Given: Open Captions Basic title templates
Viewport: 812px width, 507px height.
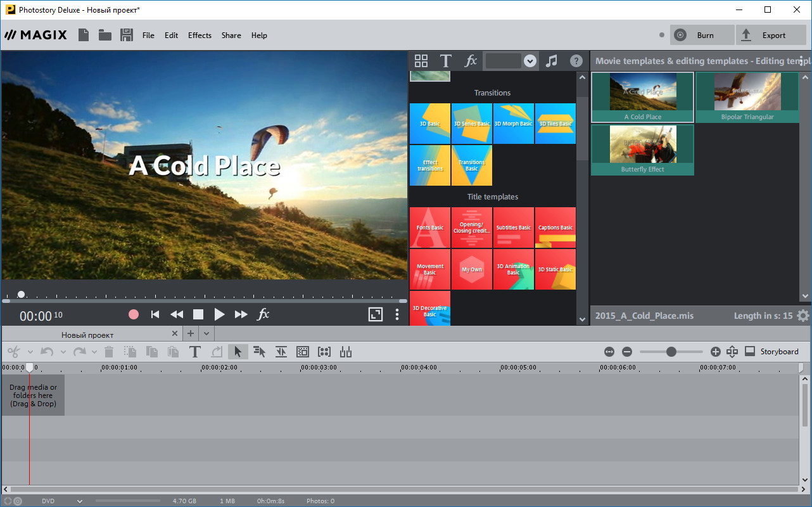Looking at the screenshot, I should coord(555,228).
